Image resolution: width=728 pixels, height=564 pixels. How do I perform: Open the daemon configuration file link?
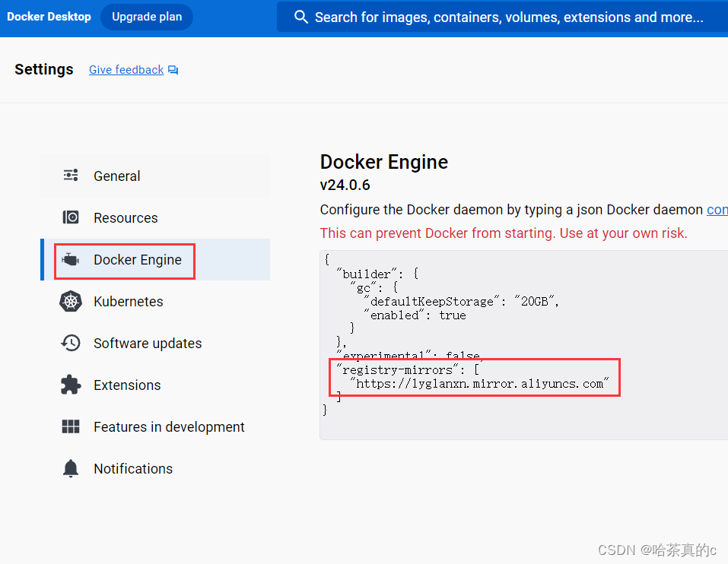717,210
